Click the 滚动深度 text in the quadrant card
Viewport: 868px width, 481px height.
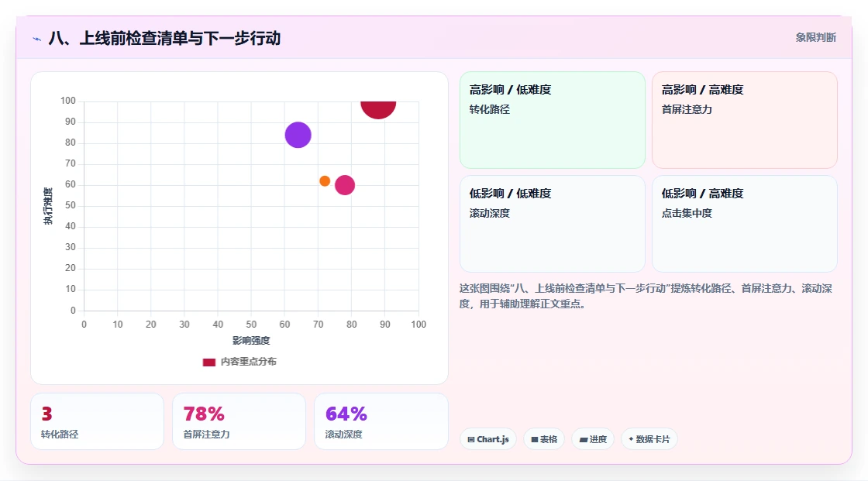pos(489,213)
